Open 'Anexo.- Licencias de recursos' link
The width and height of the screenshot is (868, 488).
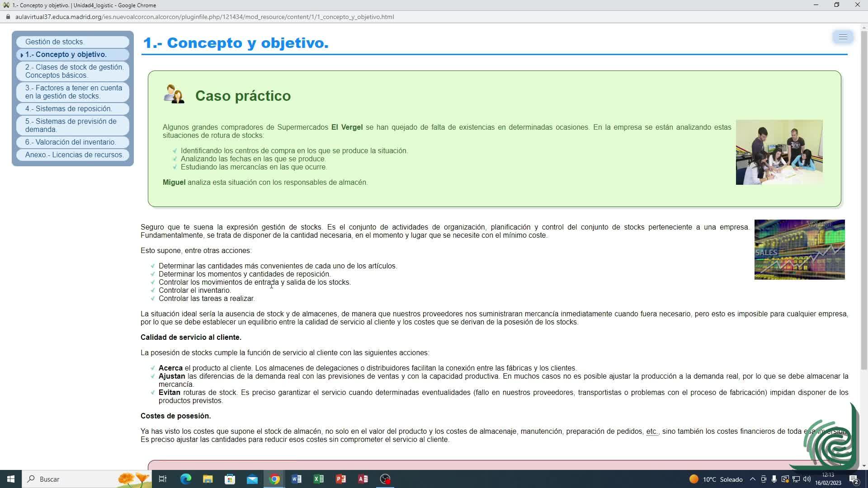tap(74, 155)
